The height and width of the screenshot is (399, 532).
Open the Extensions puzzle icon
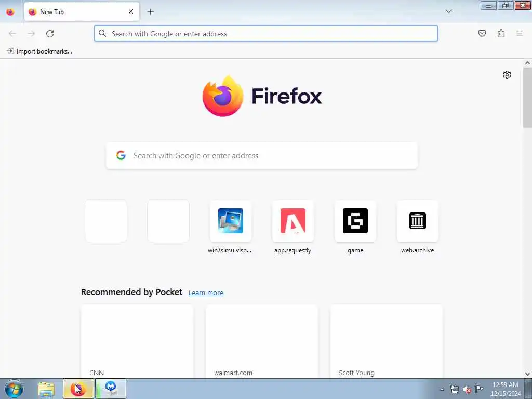[501, 33]
